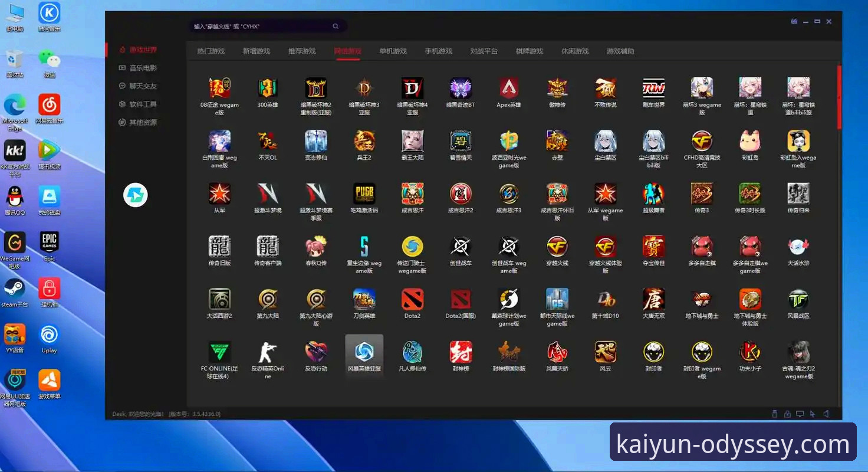Viewport: 868px width, 472px height.
Task: Open the 手机游戏 tab
Action: coord(439,51)
